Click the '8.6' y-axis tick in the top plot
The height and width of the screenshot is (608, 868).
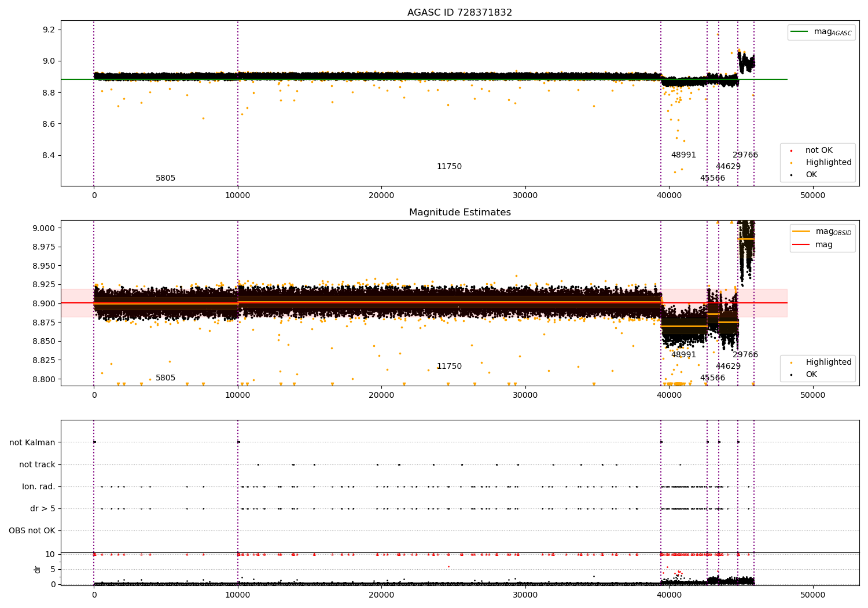pos(49,124)
